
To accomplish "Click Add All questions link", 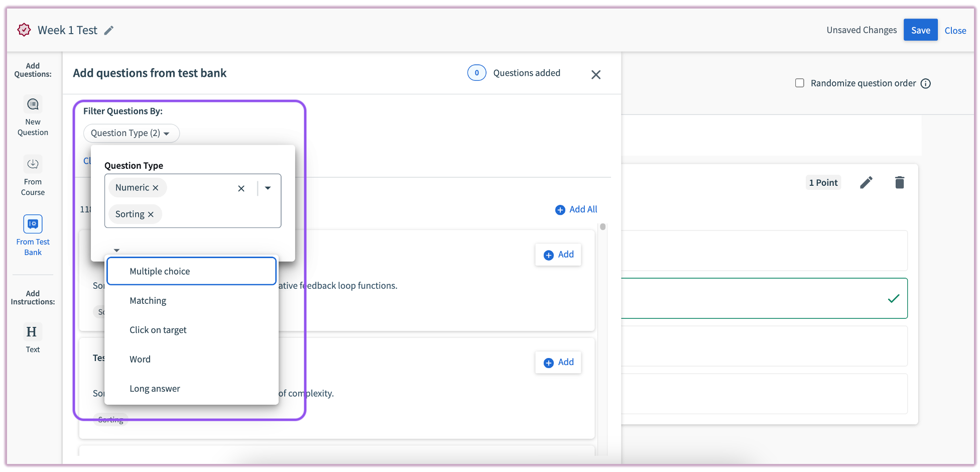I will click(x=576, y=210).
